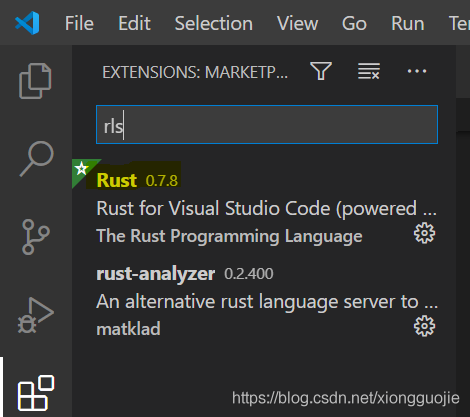Open rust-analyzer manage gear menu
470x417 pixels.
click(x=424, y=326)
